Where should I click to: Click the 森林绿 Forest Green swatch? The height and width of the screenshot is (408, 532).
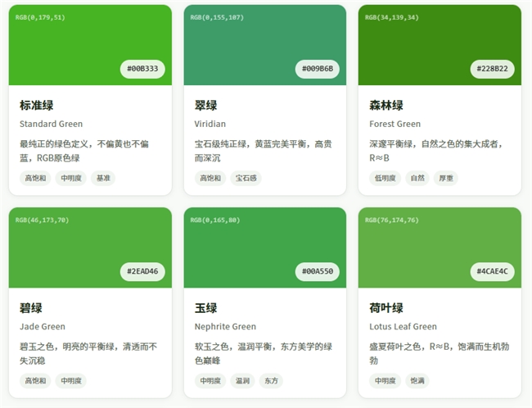click(440, 45)
